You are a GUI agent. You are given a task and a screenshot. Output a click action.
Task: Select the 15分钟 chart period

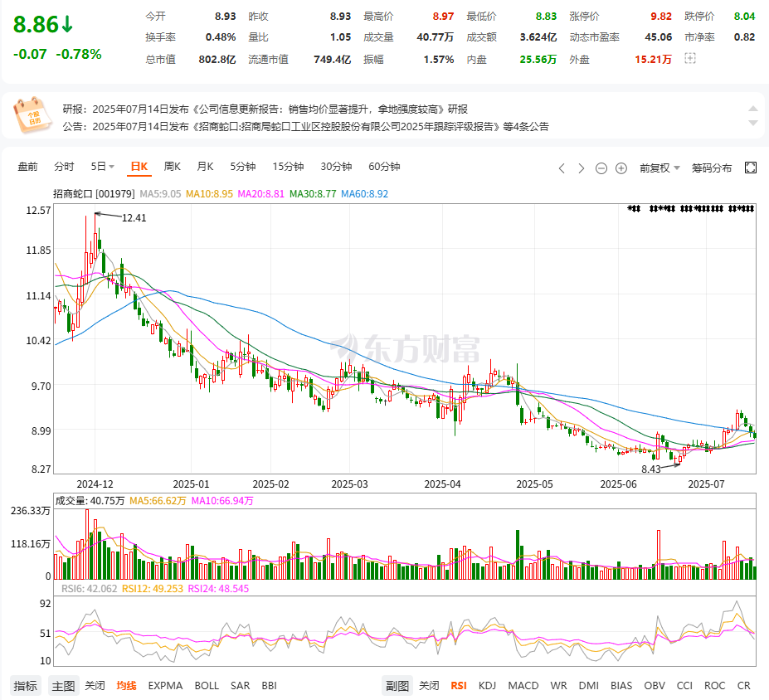[288, 167]
